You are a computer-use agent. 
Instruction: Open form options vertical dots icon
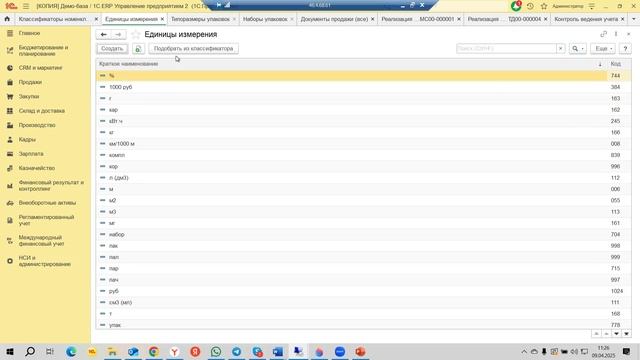tap(616, 34)
